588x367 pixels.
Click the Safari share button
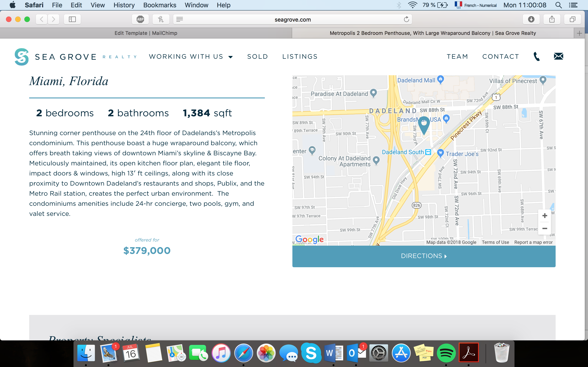coord(552,19)
